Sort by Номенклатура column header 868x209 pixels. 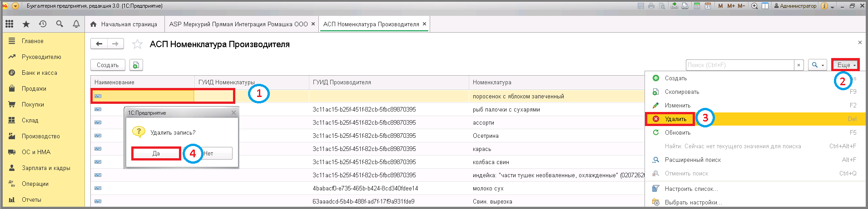coord(557,82)
